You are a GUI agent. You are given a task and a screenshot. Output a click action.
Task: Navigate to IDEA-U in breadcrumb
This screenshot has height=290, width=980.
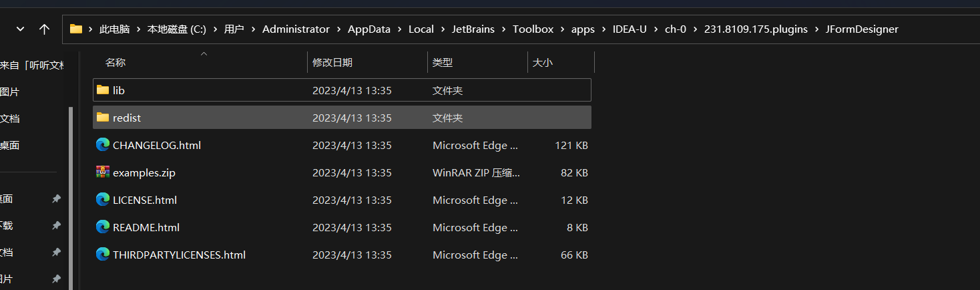point(630,29)
